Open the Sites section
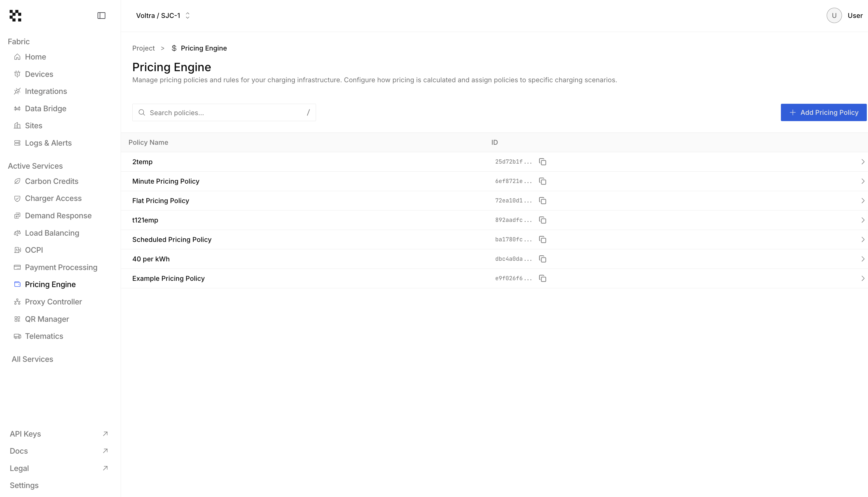Screen dimensions: 868x497 (28, 126)
